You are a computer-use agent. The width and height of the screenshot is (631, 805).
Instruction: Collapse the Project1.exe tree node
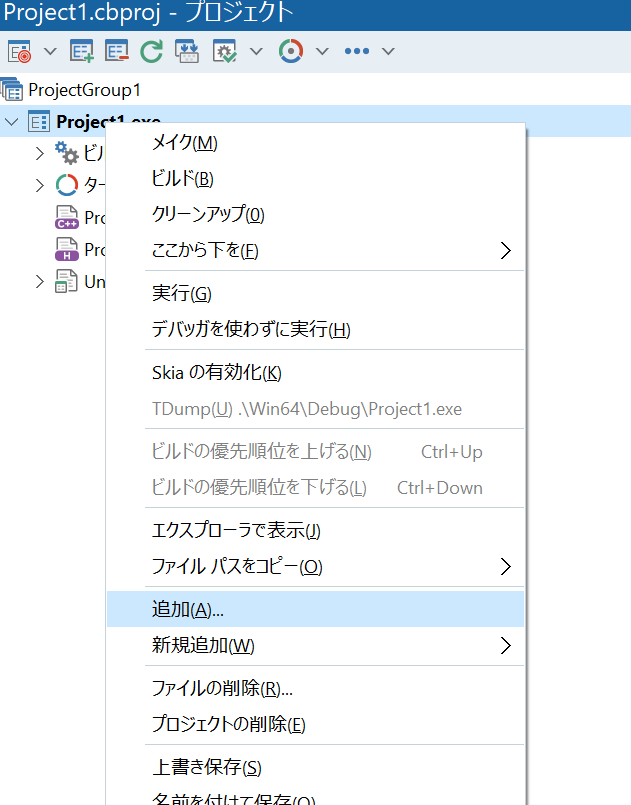(x=12, y=122)
